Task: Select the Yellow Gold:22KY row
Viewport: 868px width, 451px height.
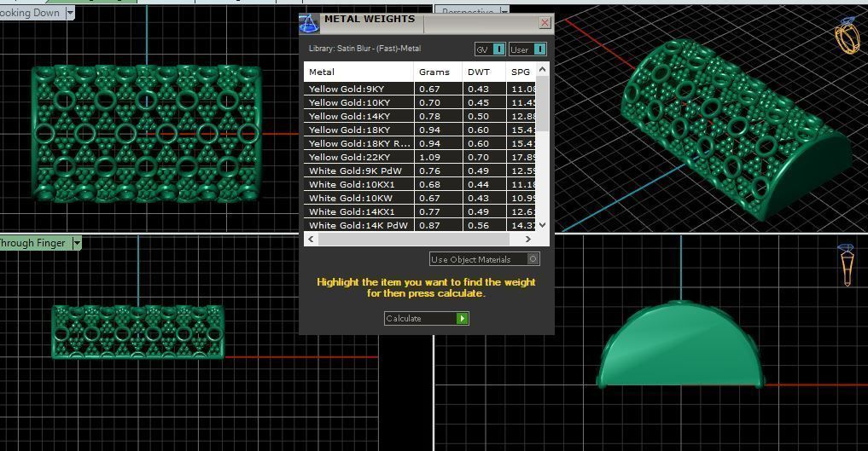Action: pos(420,157)
